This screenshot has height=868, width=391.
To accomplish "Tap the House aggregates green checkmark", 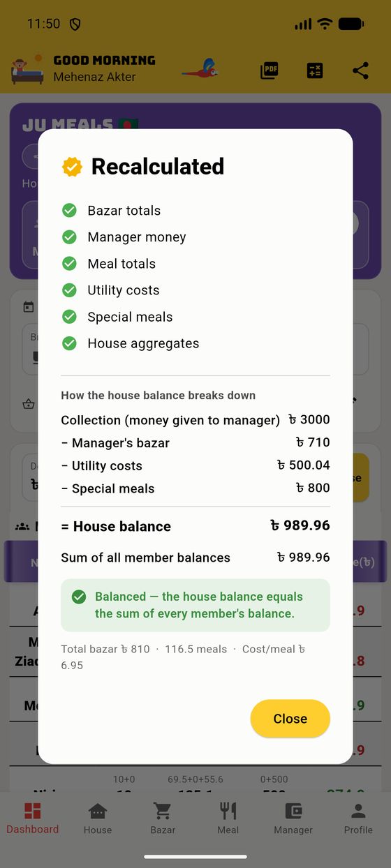I will click(x=69, y=343).
